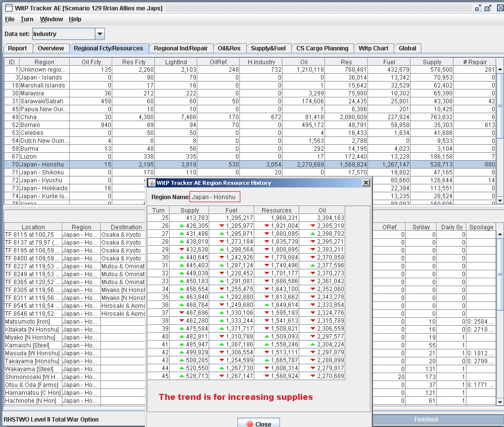Click the WitP Tracker window icon
The height and width of the screenshot is (427, 504).
point(8,7)
